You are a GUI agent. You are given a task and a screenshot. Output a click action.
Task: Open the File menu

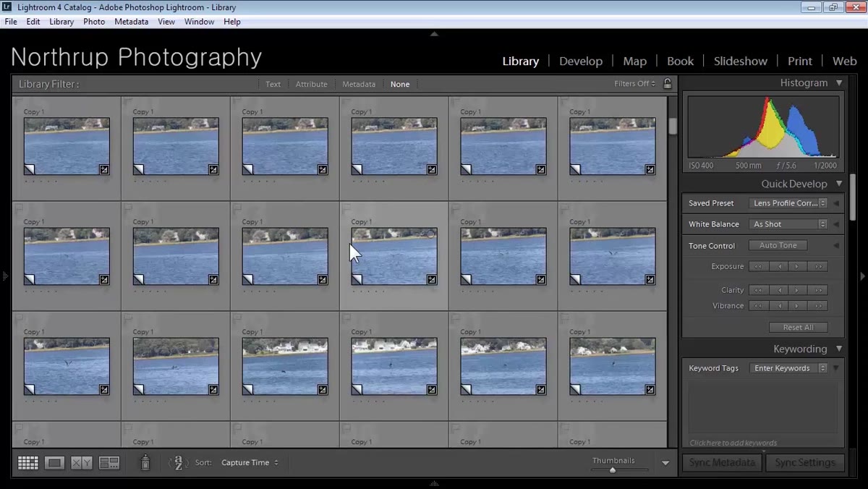tap(11, 22)
